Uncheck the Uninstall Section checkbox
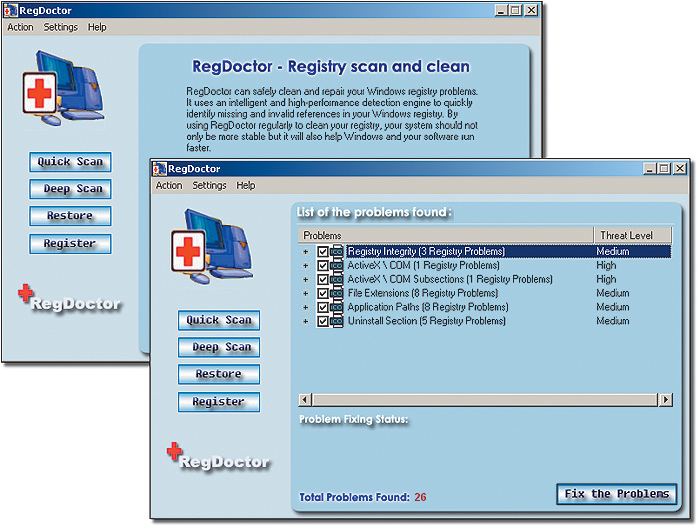This screenshot has width=700, height=527. coord(323,321)
